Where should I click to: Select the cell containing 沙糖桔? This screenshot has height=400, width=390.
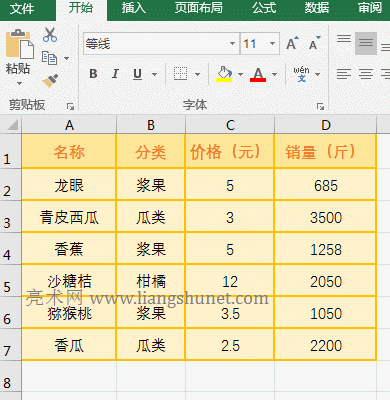tap(69, 280)
